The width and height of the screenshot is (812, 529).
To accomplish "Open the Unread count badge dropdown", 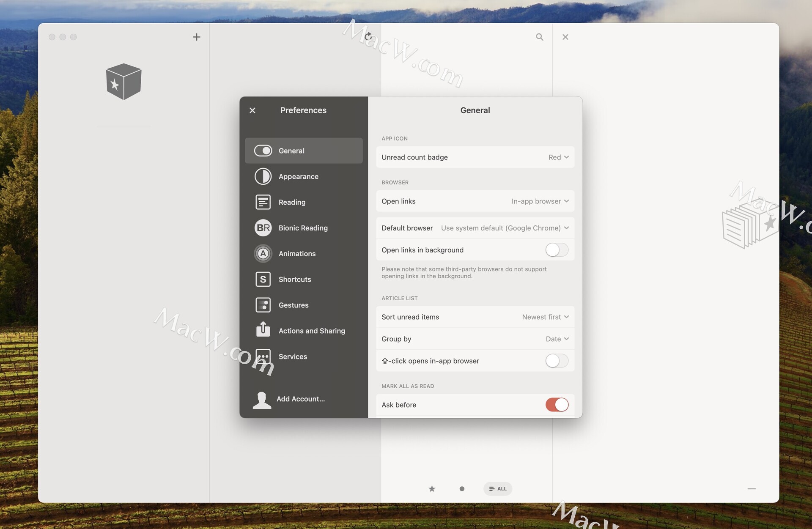I will click(559, 157).
